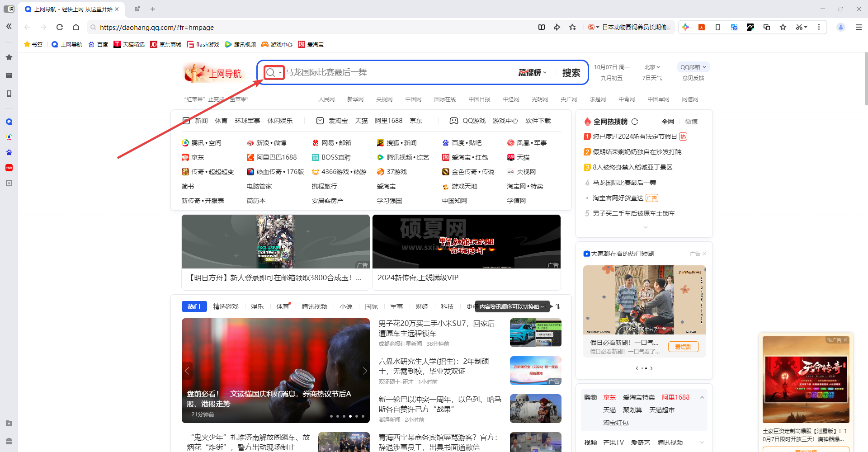Image resolution: width=868 pixels, height=452 pixels.
Task: Open reading mode book icon in address bar
Action: tap(542, 27)
